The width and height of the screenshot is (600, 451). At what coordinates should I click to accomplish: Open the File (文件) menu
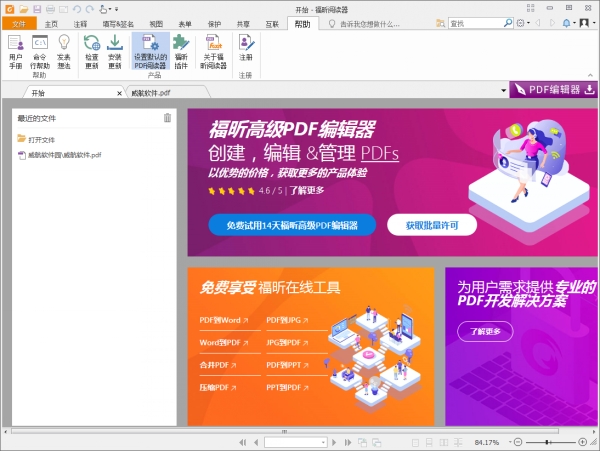tap(19, 24)
